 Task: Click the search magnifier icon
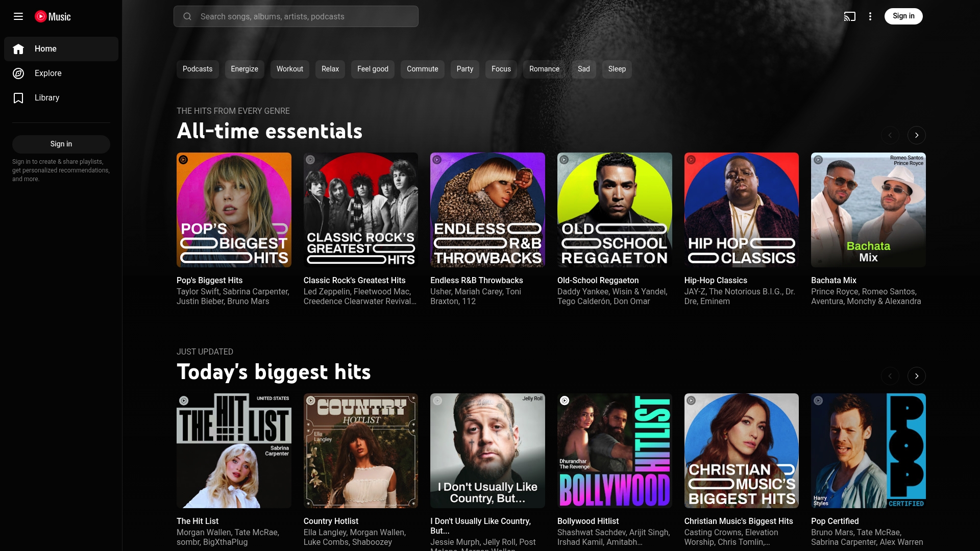point(187,16)
